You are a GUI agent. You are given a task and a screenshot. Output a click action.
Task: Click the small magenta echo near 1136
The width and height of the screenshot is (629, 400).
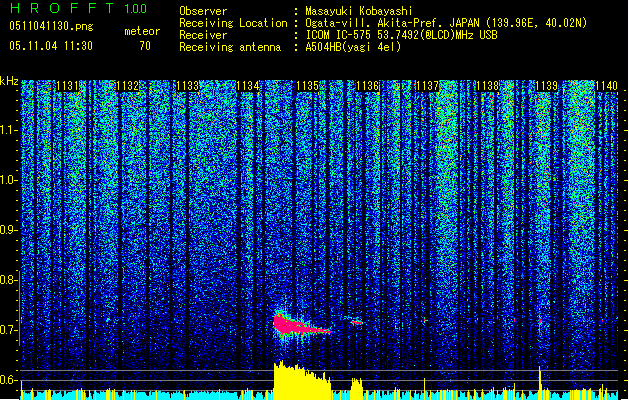[x=356, y=322]
